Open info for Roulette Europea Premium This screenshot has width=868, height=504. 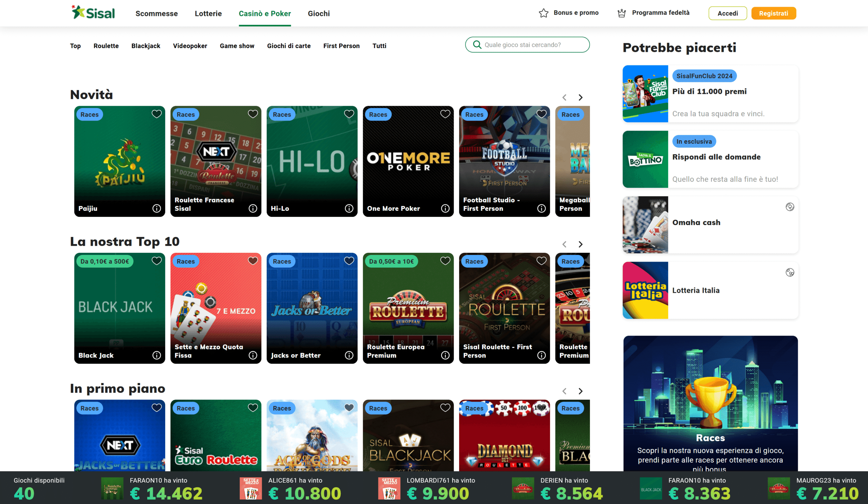tap(446, 355)
